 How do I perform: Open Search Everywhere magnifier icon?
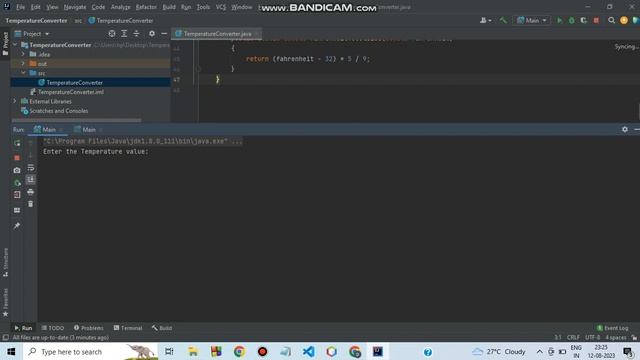611,20
